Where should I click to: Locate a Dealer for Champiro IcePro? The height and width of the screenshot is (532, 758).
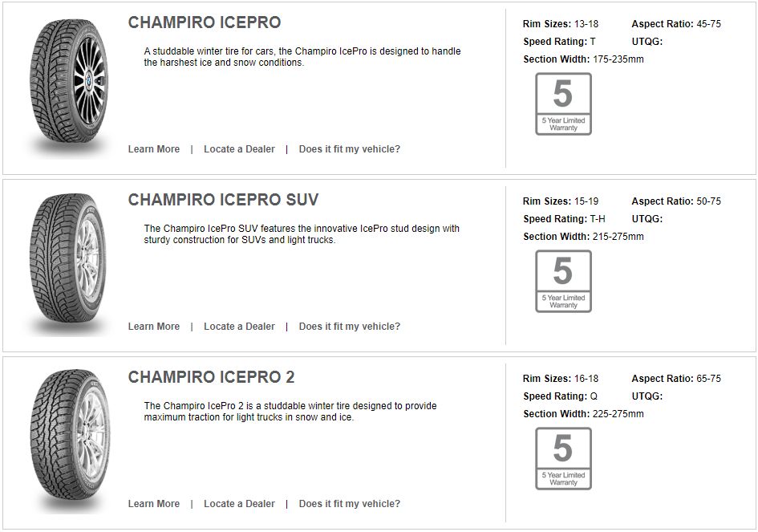(x=239, y=149)
